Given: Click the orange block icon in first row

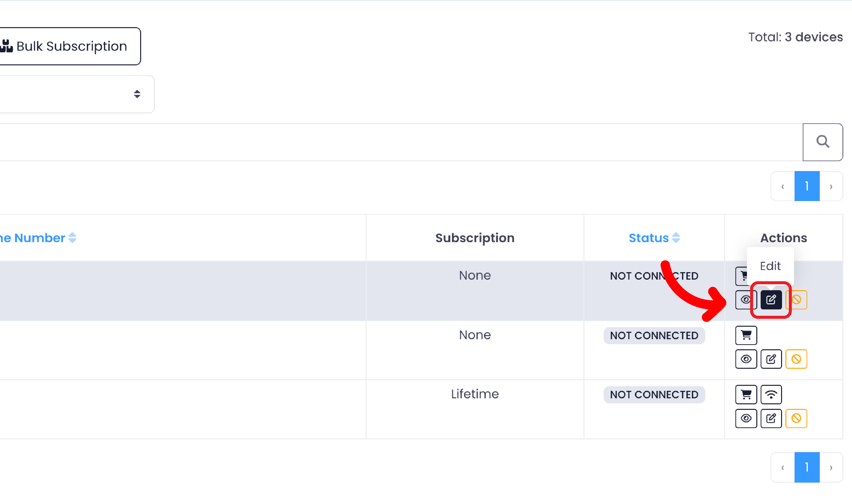Looking at the screenshot, I should tap(796, 300).
